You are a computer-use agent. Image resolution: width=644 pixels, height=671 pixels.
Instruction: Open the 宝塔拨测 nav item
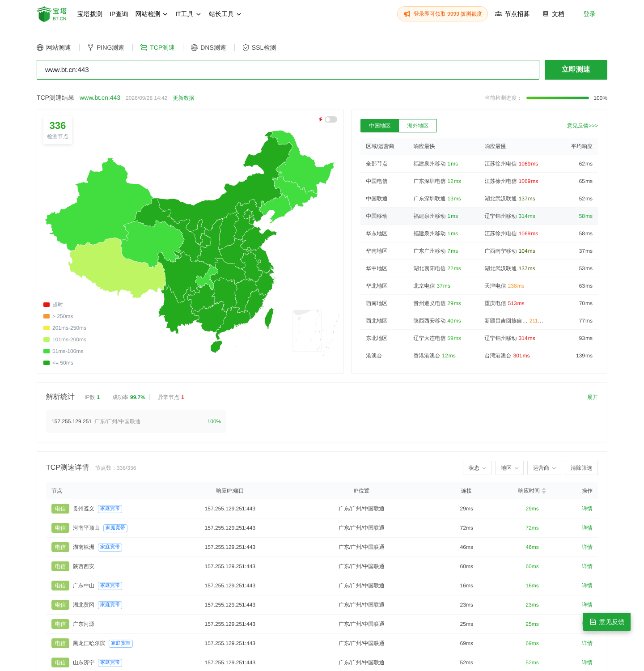(x=90, y=14)
